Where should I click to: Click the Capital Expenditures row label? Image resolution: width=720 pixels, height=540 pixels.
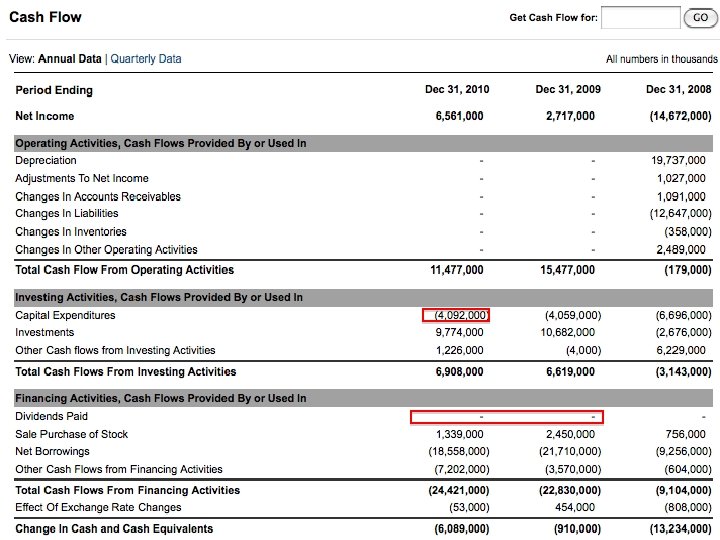[65, 315]
